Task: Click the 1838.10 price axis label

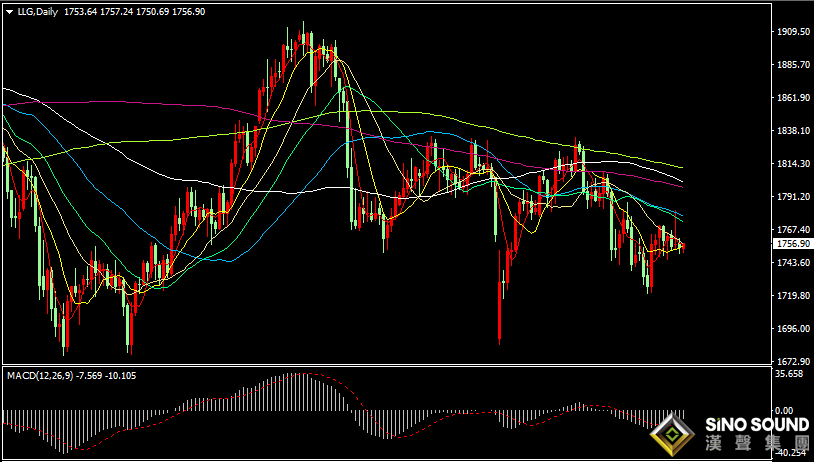Action: tap(794, 130)
